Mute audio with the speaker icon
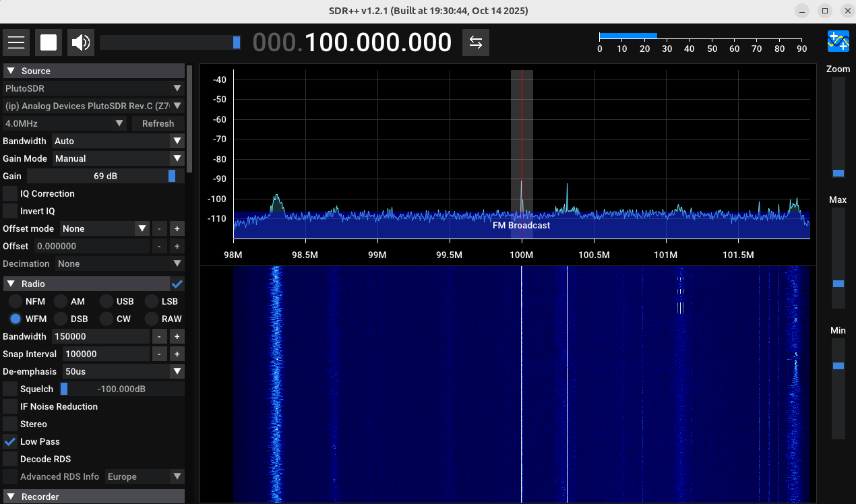The width and height of the screenshot is (856, 504). 81,42
